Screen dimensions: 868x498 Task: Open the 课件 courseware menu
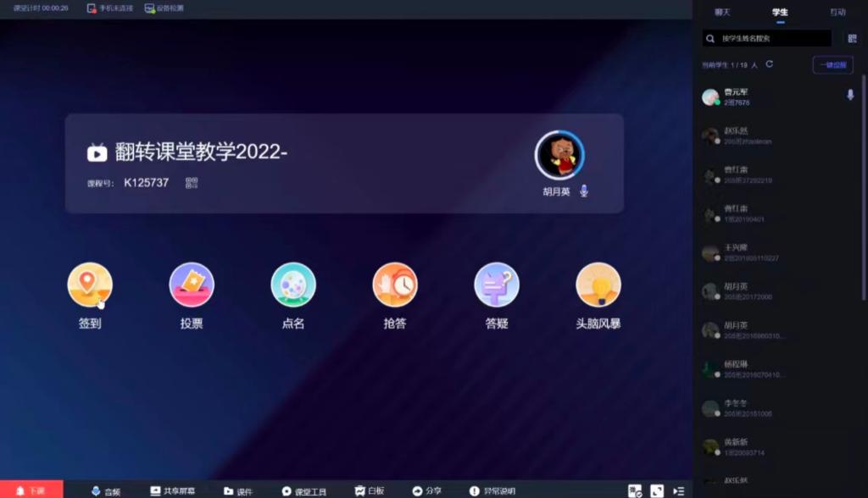pos(238,491)
